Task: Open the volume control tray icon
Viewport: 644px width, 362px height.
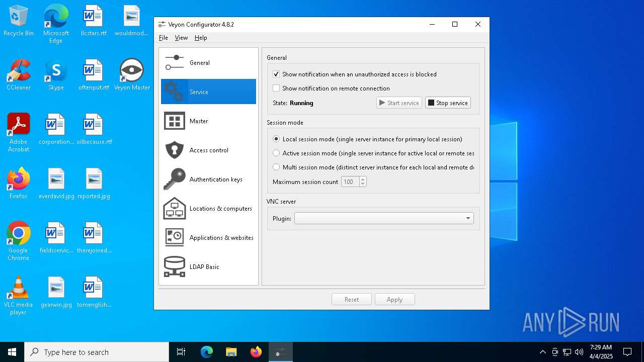Action: [x=579, y=352]
